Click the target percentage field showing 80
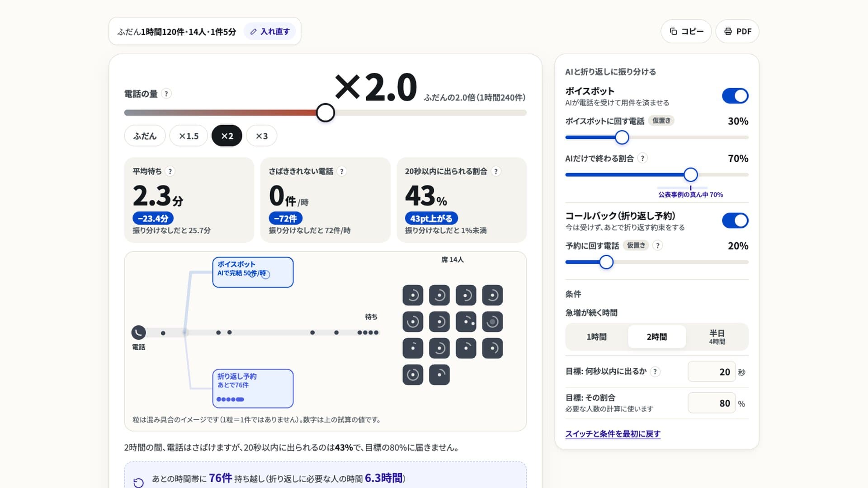The height and width of the screenshot is (488, 868). tap(712, 403)
